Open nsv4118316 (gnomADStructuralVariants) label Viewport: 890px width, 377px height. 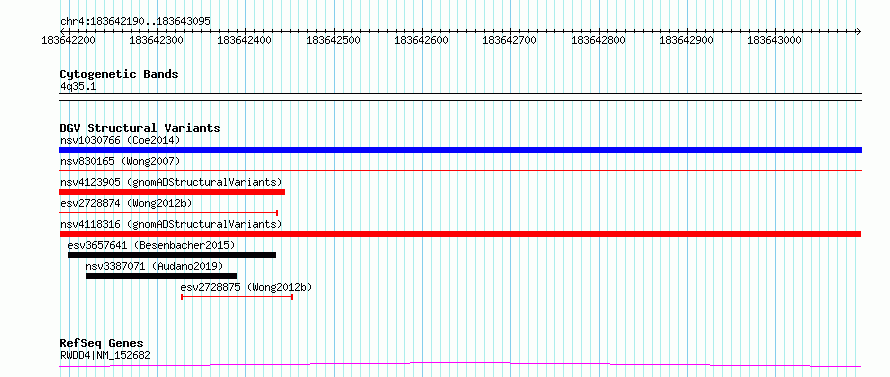coord(171,224)
